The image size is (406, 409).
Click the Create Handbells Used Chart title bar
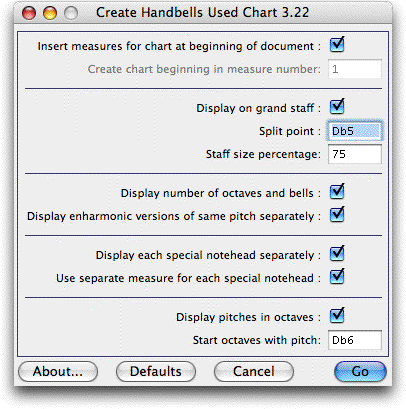click(x=203, y=13)
